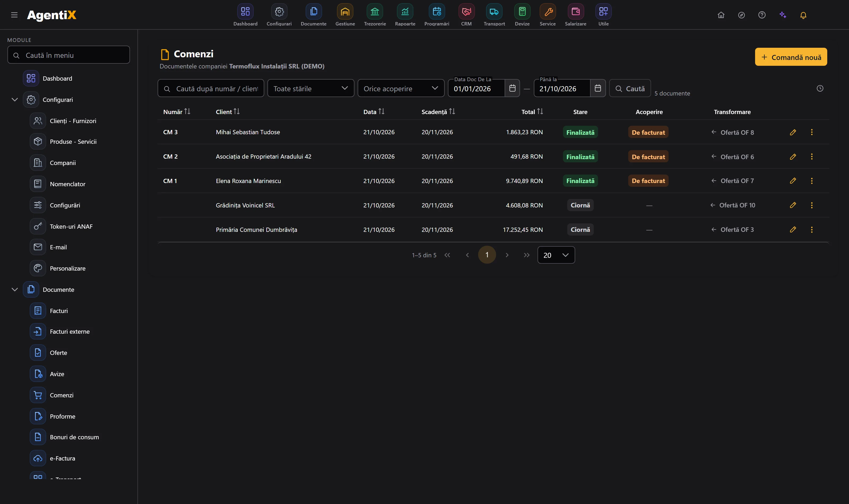Open Oferte in sidebar

(x=58, y=353)
